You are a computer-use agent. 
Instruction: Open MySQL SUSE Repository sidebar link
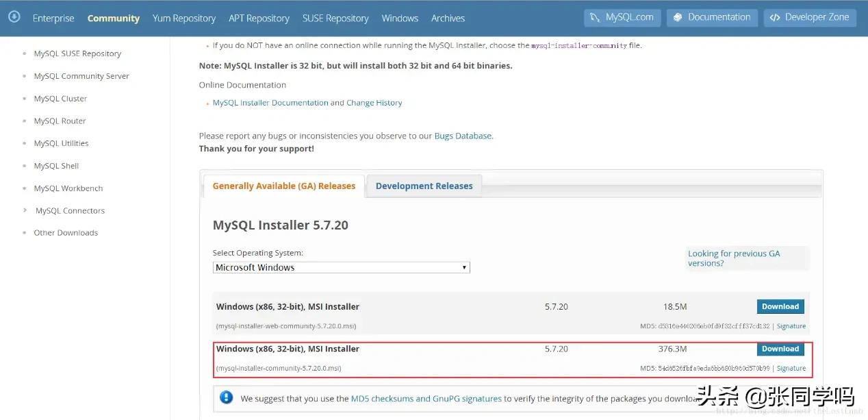(x=77, y=53)
